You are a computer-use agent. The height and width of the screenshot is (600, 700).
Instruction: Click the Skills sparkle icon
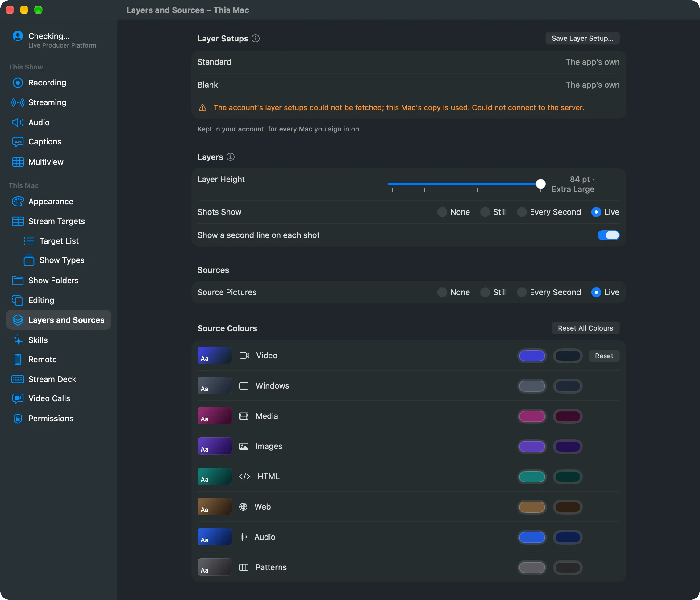point(18,340)
